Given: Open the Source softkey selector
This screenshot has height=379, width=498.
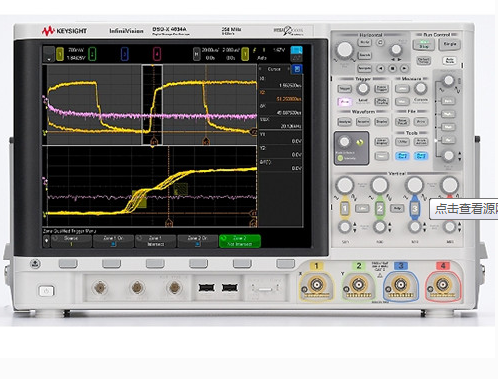Looking at the screenshot, I should pos(71,241).
